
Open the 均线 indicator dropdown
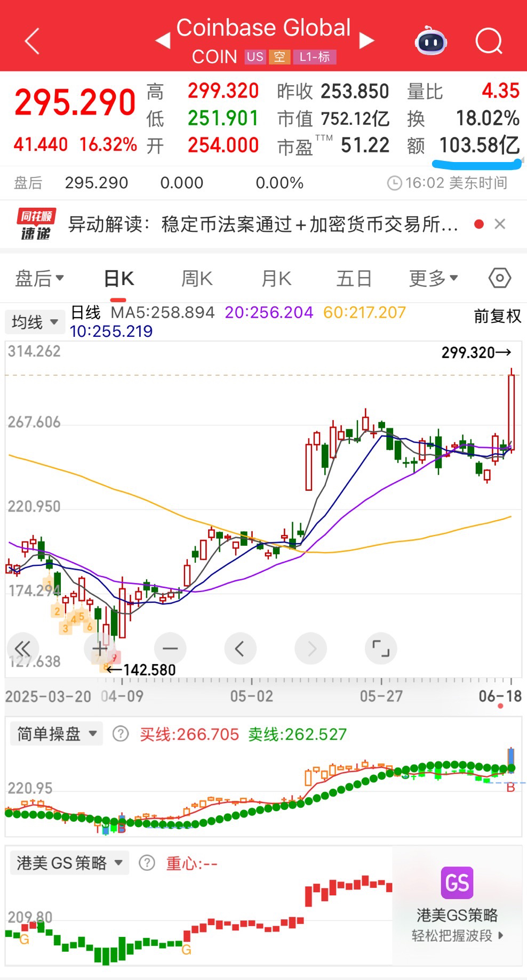pyautogui.click(x=35, y=322)
